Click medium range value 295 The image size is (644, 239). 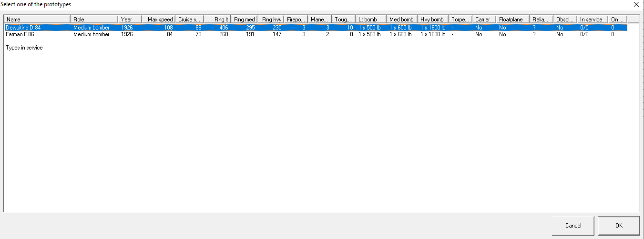click(251, 28)
